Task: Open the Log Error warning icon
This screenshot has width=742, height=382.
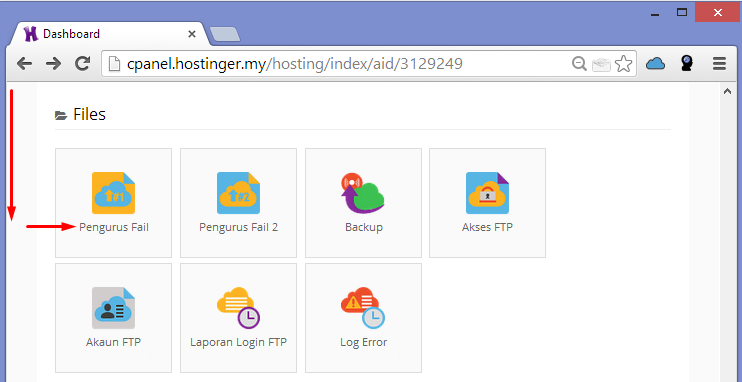Action: [363, 308]
